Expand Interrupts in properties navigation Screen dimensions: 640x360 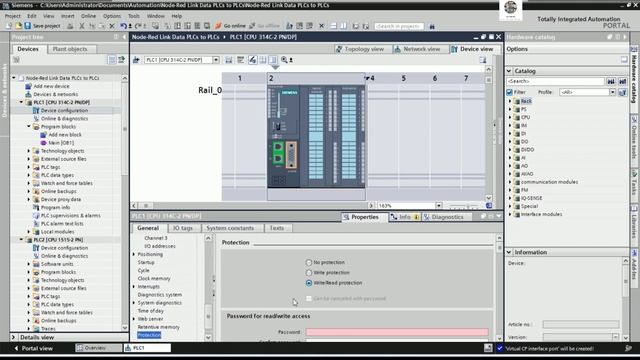coord(134,287)
